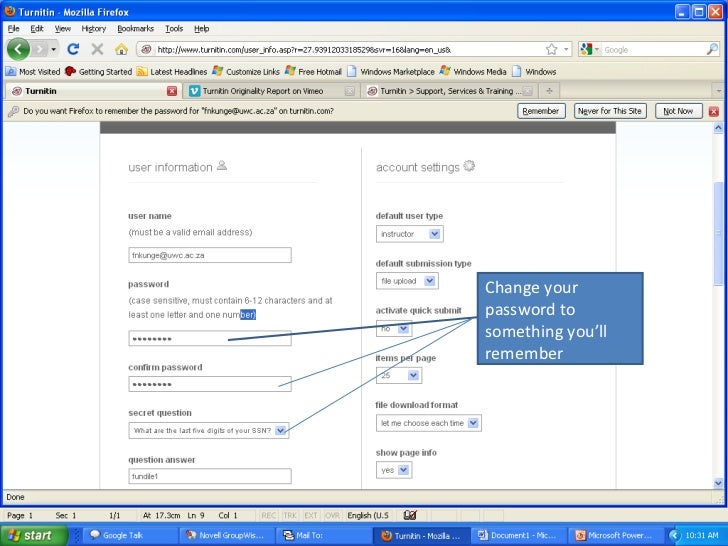Image resolution: width=728 pixels, height=546 pixels.
Task: Click the question answer field
Action: pyautogui.click(x=210, y=476)
